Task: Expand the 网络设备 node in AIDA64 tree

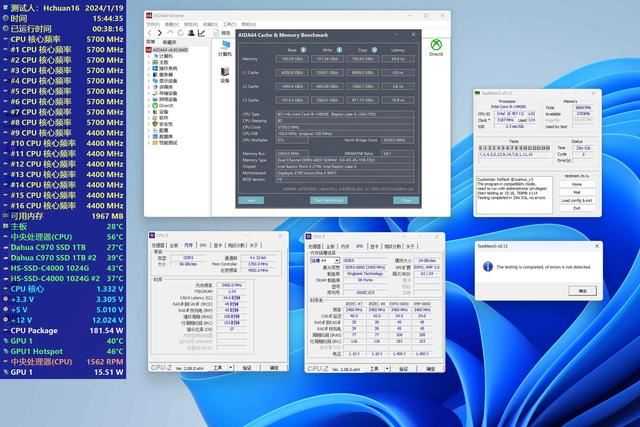Action: pos(149,99)
